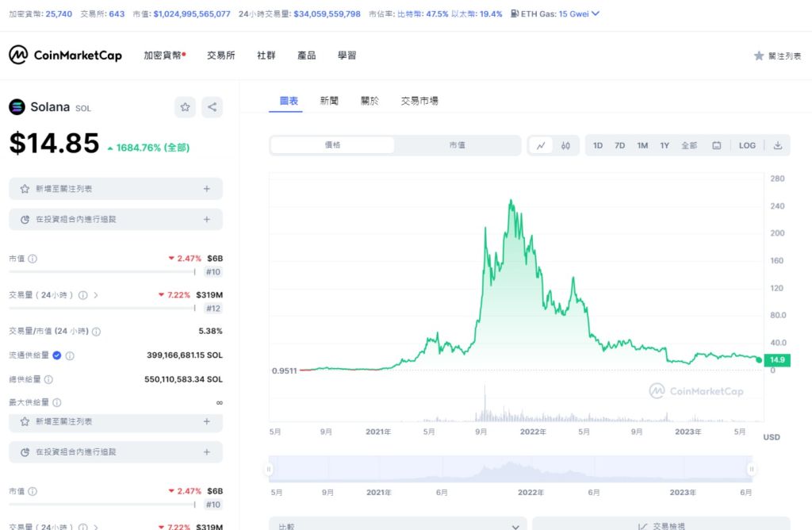Click the 14.9 current price marker on chart
Viewport: 812px width, 530px height.
click(777, 359)
